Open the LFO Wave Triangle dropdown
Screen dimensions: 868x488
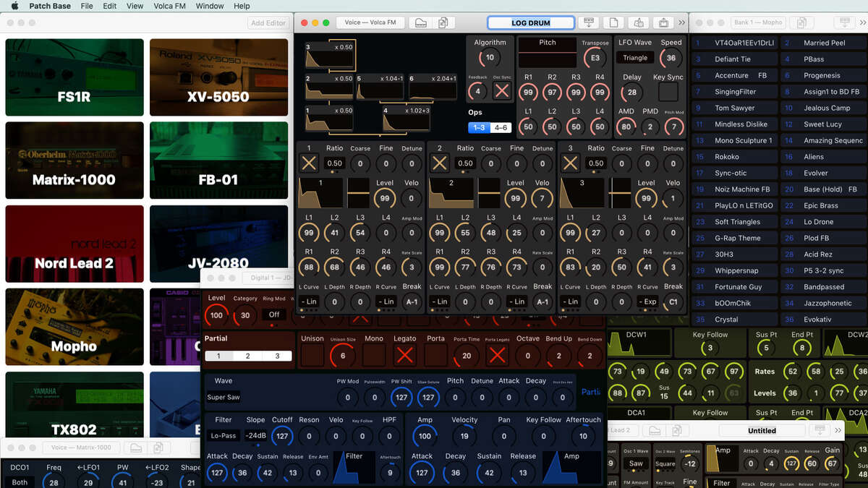point(635,58)
